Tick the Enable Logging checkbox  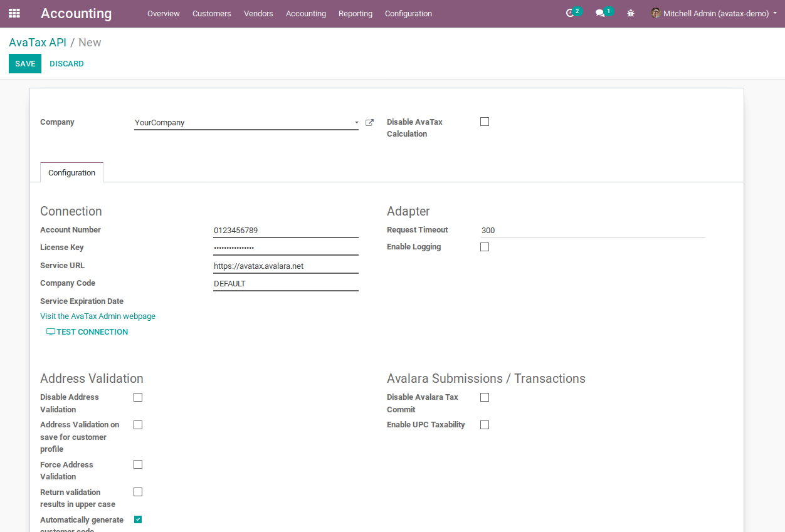[485, 247]
